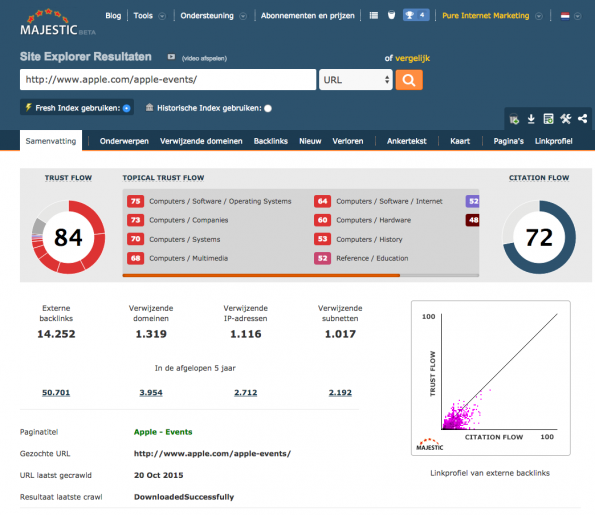This screenshot has width=595, height=515.
Task: Click the 50.701 historic backlinks link
Action: pyautogui.click(x=56, y=392)
